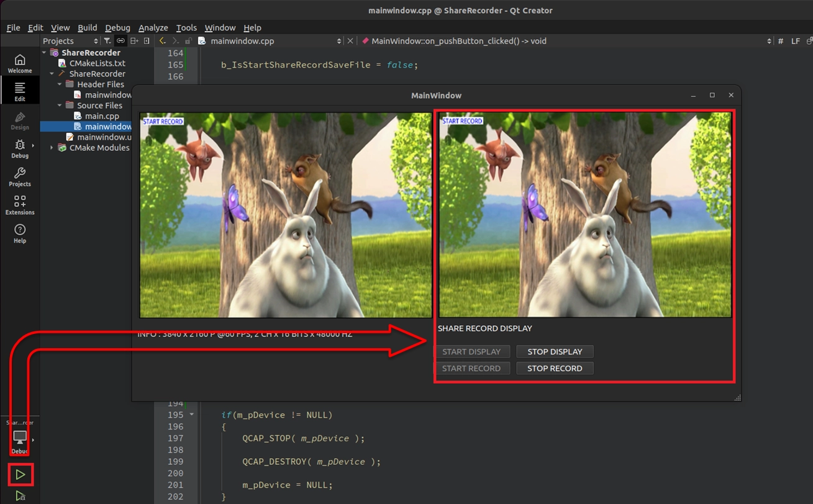Select main.cpp in Source Files

pyautogui.click(x=102, y=116)
